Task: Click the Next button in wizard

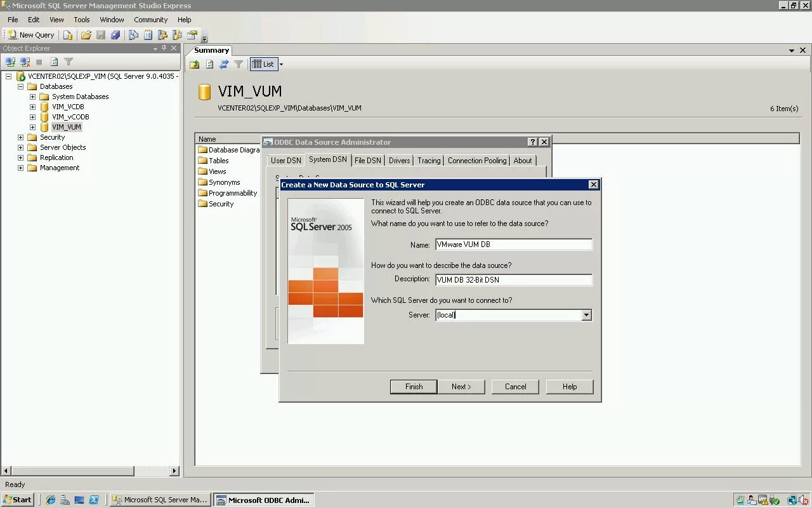Action: pos(461,387)
